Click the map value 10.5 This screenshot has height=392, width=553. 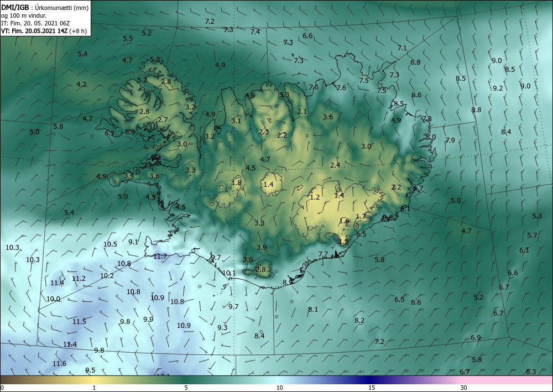(111, 244)
